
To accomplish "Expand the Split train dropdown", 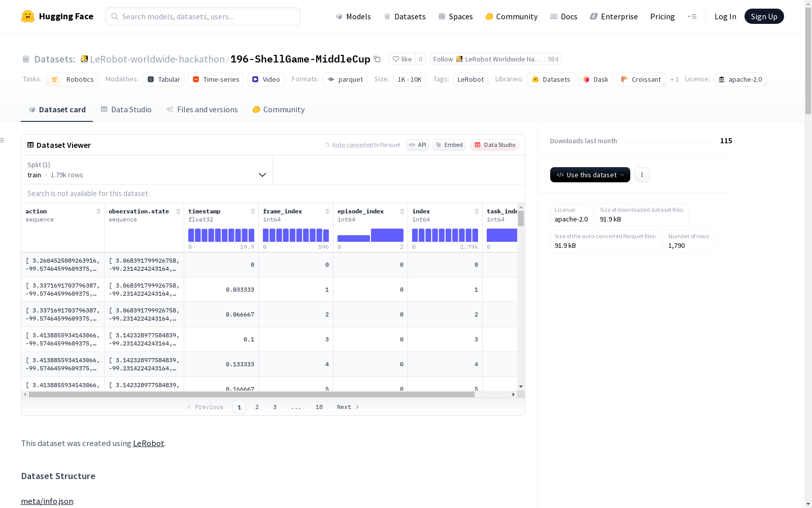I will pos(147,170).
